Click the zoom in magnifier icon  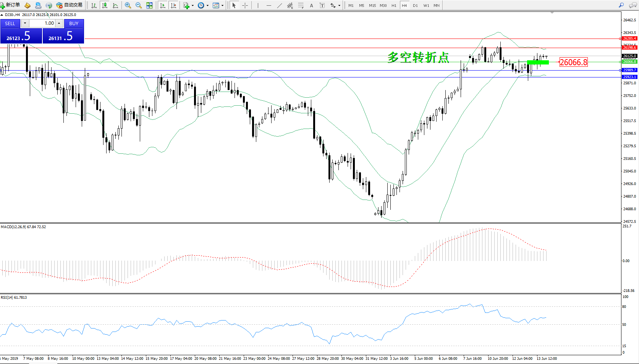[x=128, y=5]
